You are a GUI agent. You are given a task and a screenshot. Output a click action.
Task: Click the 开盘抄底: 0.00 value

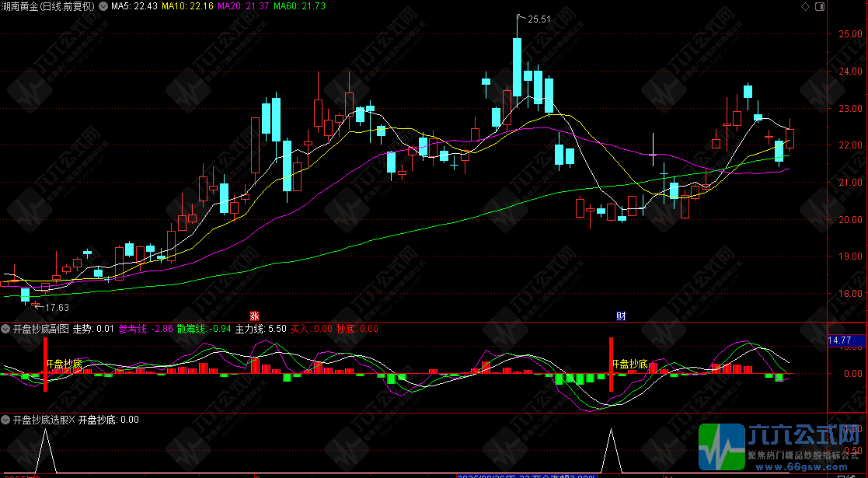tap(109, 420)
